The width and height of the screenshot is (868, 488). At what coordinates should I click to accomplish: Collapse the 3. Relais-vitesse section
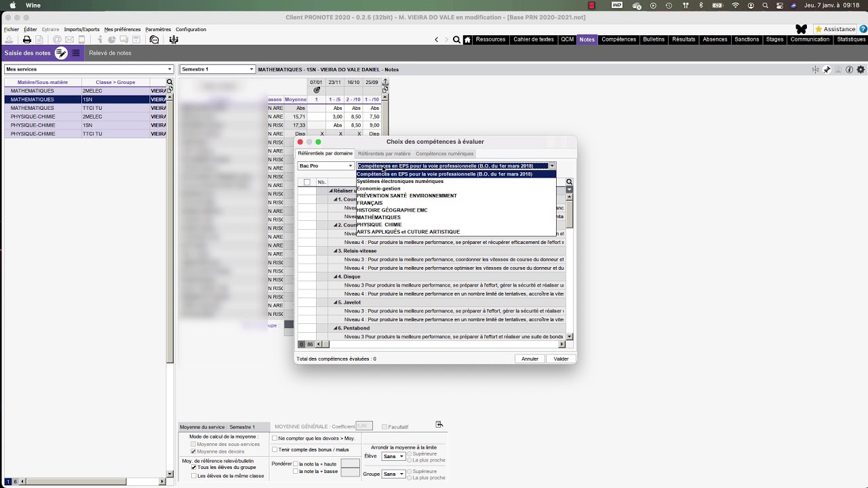coord(336,251)
